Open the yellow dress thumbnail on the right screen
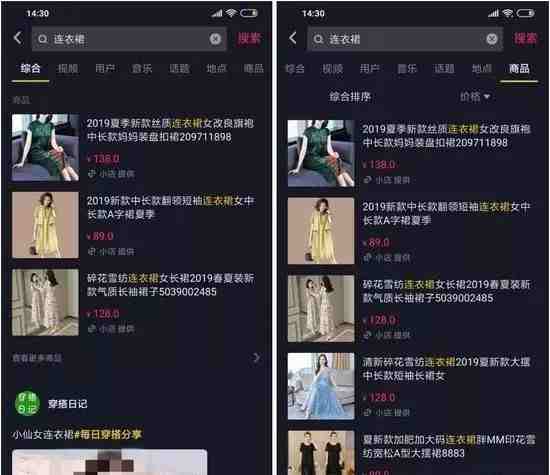The width and height of the screenshot is (550, 475). point(321,231)
